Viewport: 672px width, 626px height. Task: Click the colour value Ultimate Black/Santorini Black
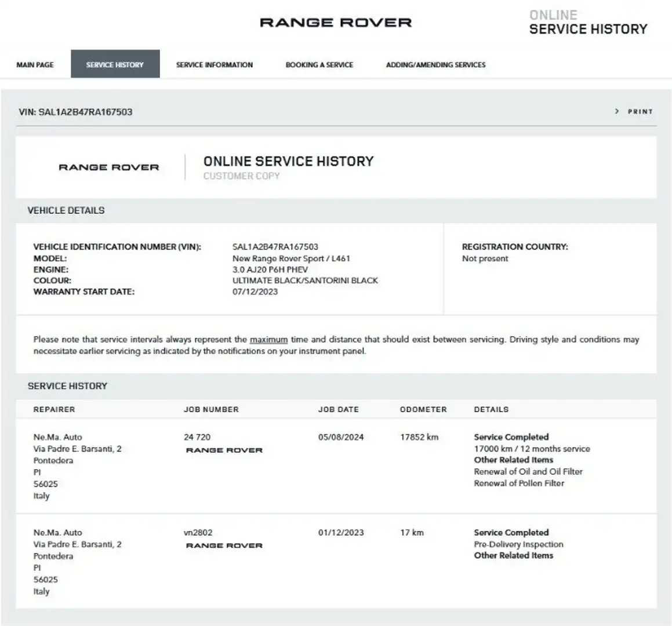305,281
